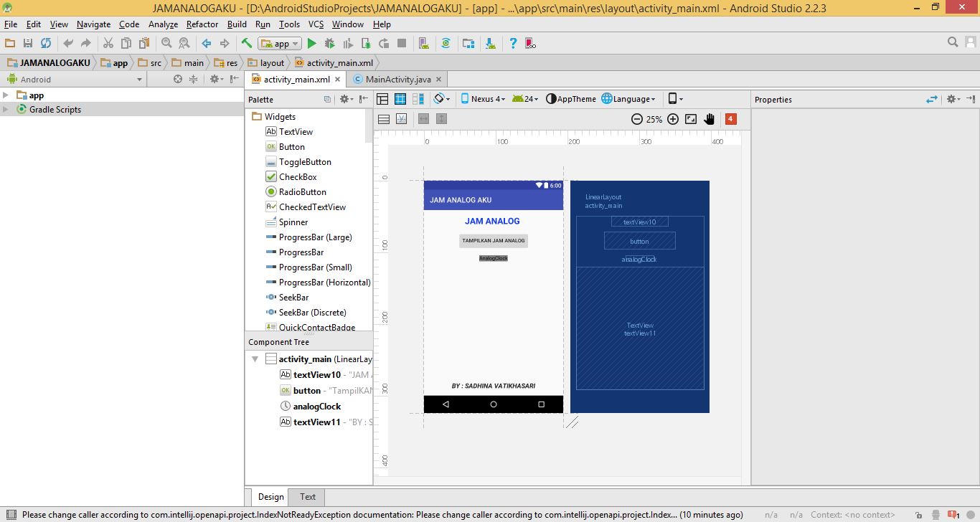Zoom out using the minus control
Viewport: 980px width, 522px height.
[637, 119]
